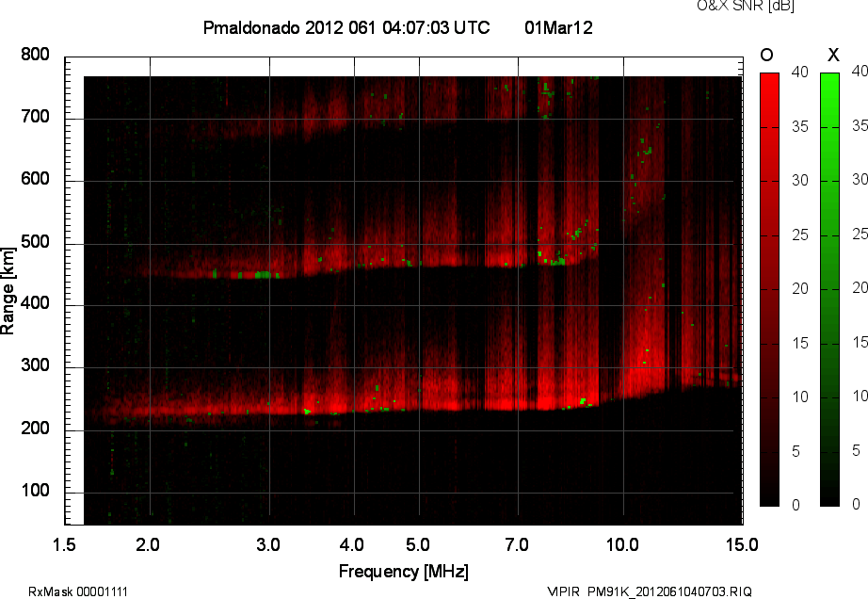The height and width of the screenshot is (599, 868).
Task: Click the 400 tick on the range axis
Action: (35, 305)
